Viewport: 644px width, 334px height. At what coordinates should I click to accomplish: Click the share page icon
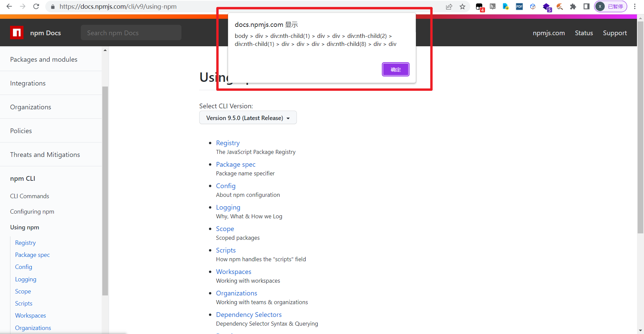coord(449,7)
